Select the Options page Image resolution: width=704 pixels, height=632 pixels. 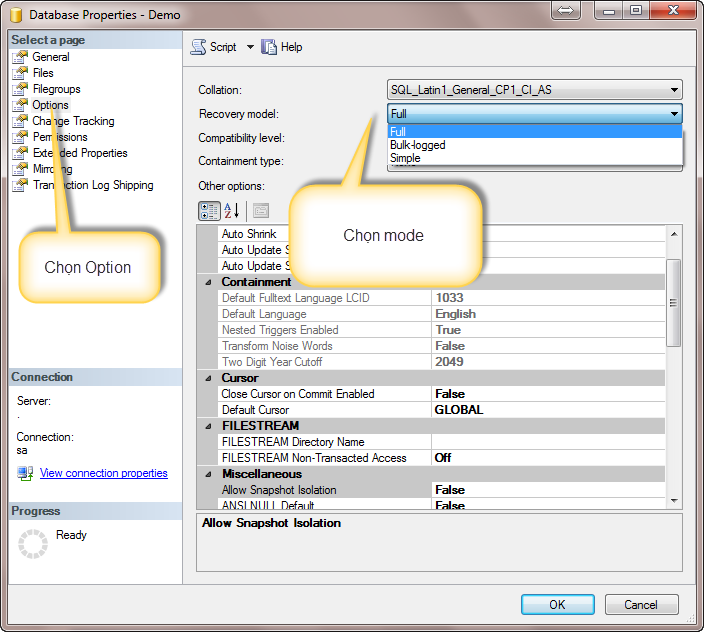pyautogui.click(x=50, y=105)
